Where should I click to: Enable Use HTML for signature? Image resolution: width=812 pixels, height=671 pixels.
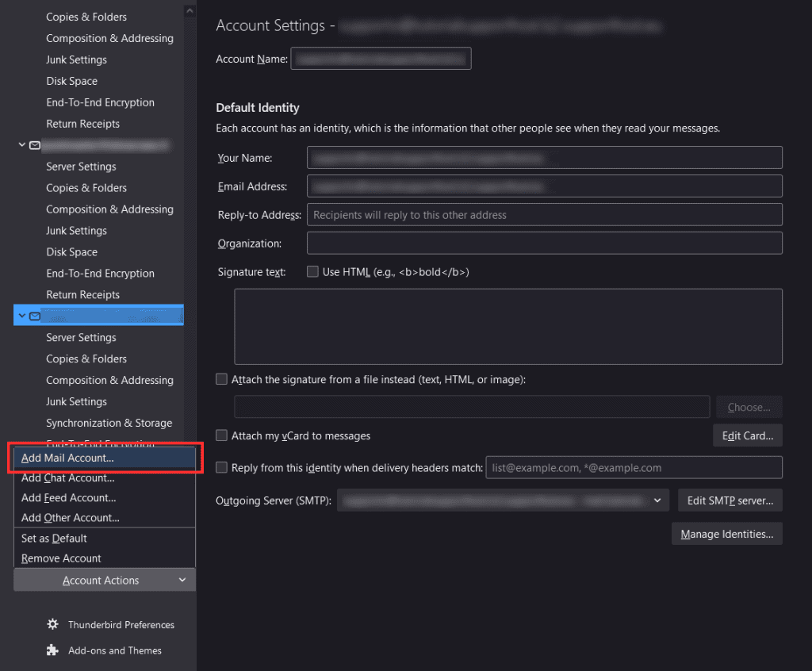coord(312,271)
